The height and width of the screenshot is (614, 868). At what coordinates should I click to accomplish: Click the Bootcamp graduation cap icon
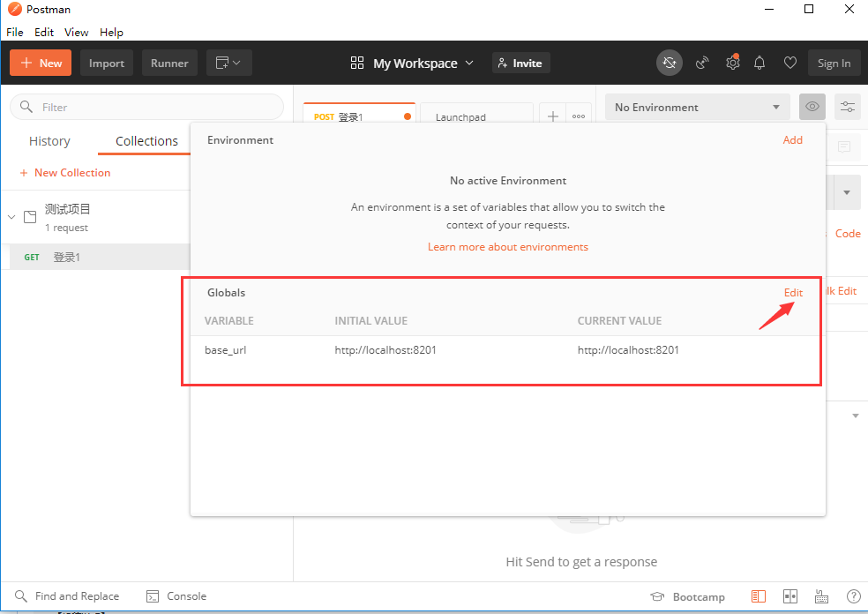(x=657, y=597)
